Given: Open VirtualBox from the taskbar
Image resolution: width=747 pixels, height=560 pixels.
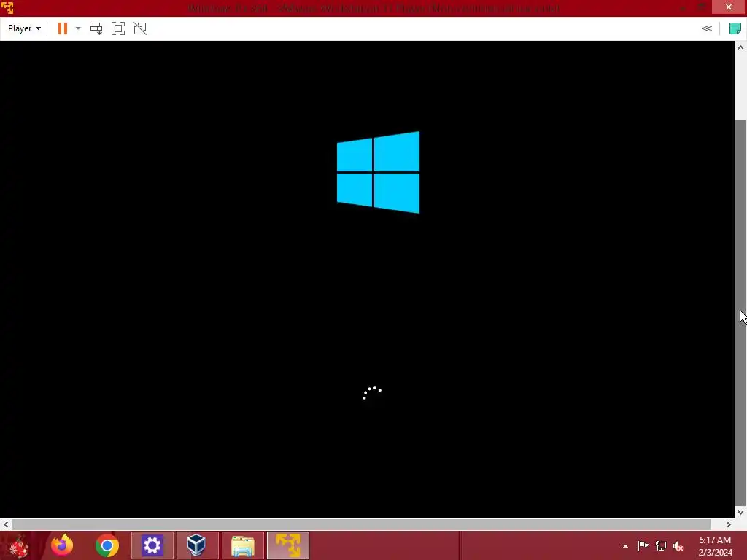Looking at the screenshot, I should click(197, 545).
